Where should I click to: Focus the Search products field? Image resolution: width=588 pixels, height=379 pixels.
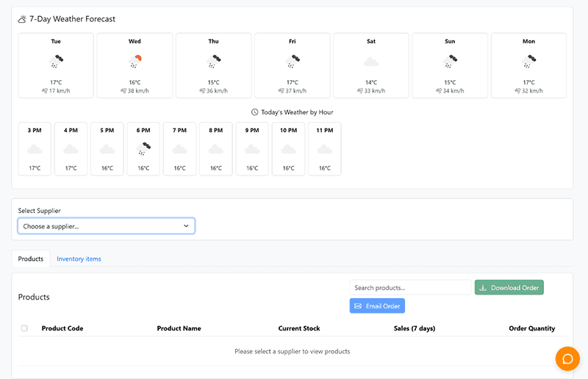coord(410,287)
